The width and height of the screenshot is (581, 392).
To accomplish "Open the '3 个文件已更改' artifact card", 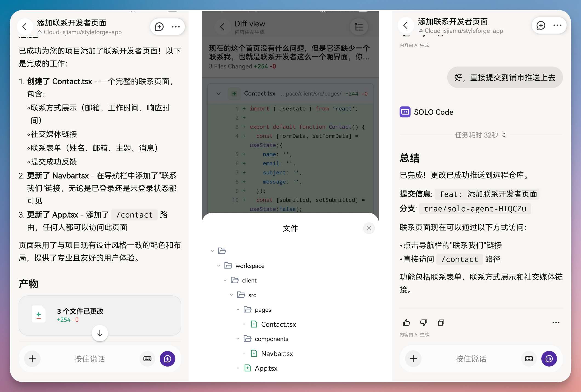I will point(100,315).
